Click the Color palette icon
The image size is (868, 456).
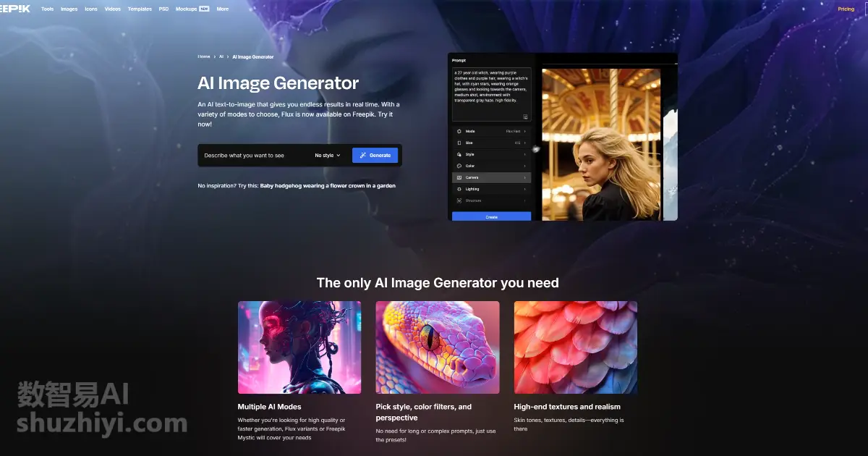[x=459, y=166]
